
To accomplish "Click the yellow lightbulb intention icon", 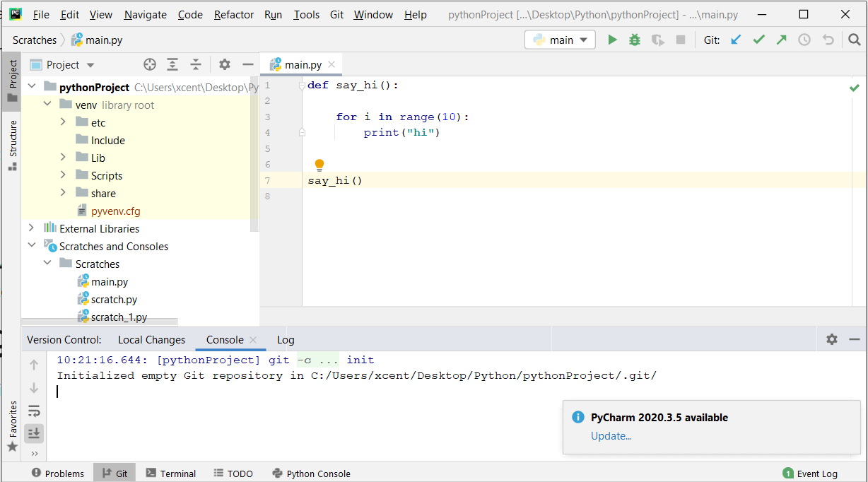I will point(319,165).
